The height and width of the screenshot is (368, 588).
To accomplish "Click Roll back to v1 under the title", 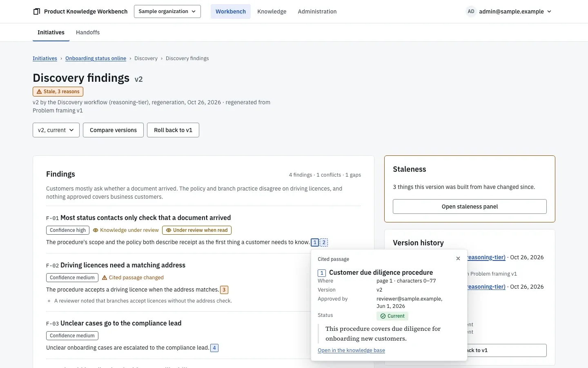I will pos(173,130).
